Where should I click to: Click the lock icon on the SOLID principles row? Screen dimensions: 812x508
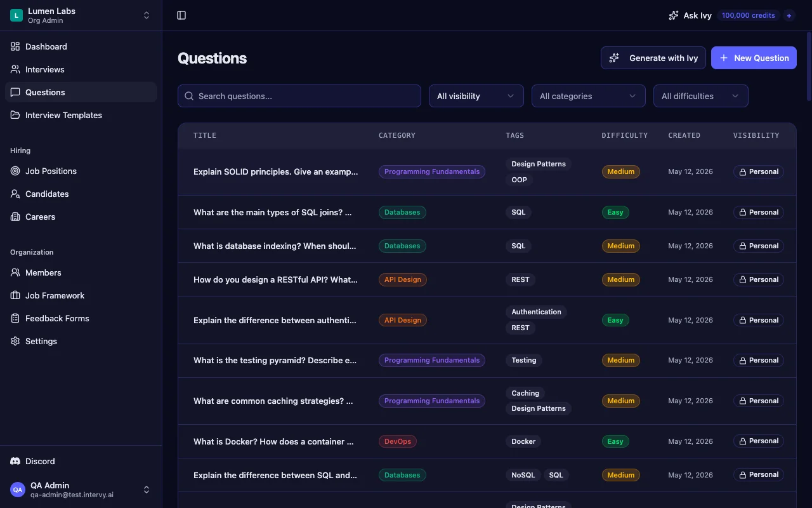click(742, 171)
